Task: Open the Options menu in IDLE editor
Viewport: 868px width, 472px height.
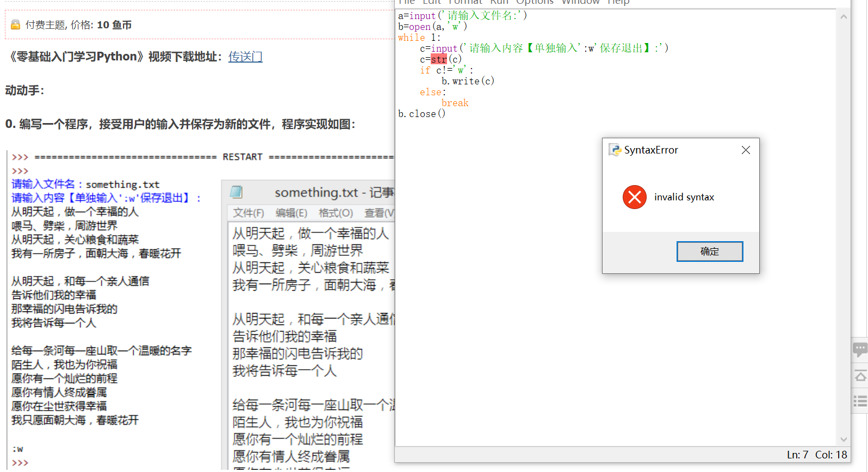Action: point(535,2)
